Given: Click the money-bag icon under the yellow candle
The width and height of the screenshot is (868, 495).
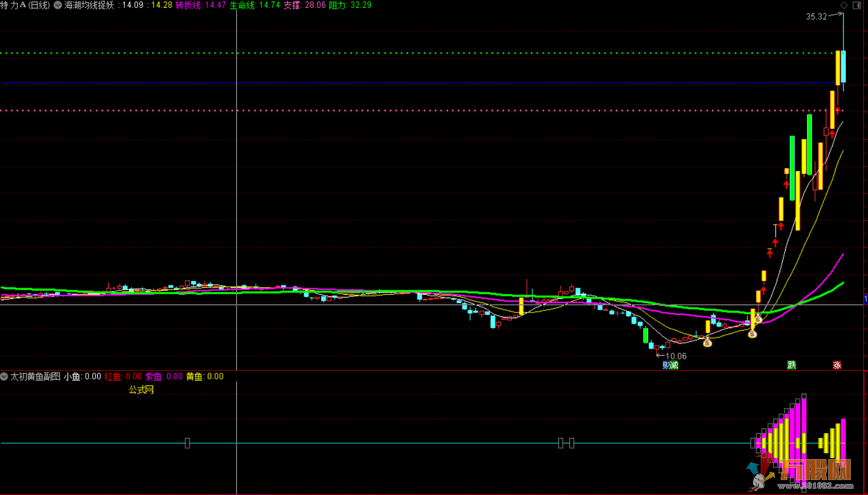Looking at the screenshot, I should pyautogui.click(x=752, y=334).
